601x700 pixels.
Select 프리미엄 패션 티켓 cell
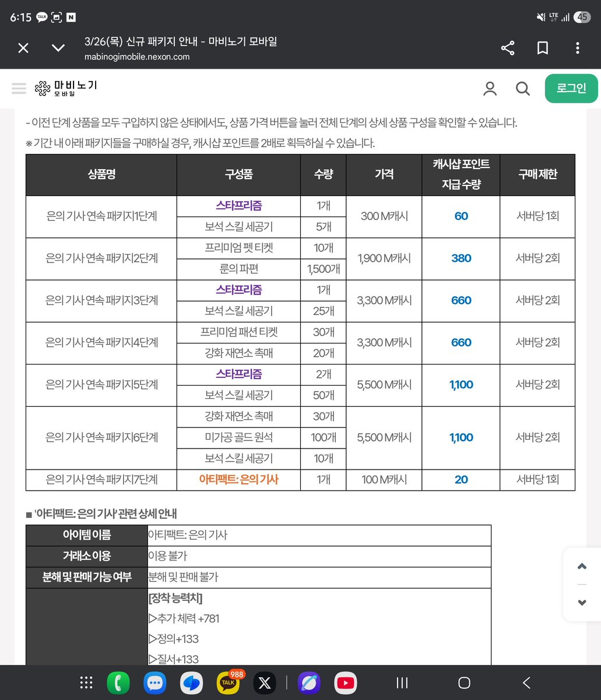[238, 332]
